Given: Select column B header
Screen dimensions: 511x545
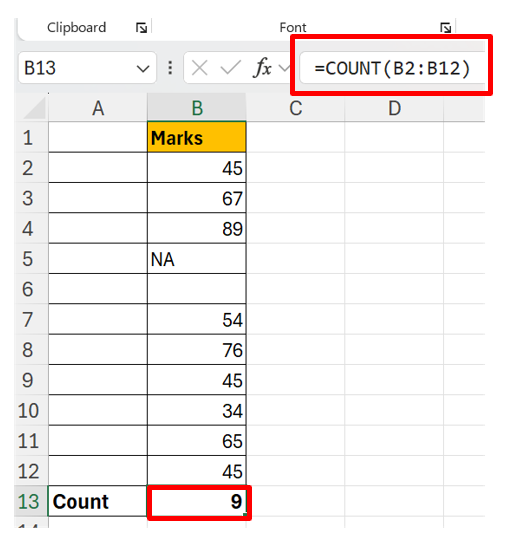Looking at the screenshot, I should (197, 108).
